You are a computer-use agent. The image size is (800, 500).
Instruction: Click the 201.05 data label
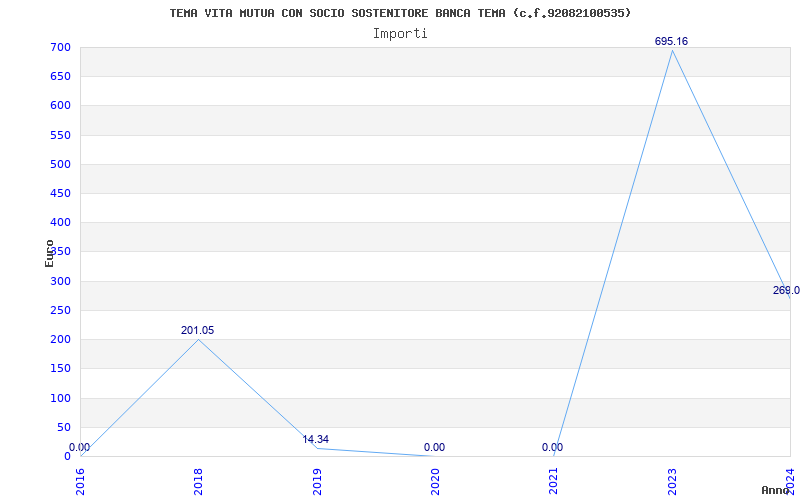point(197,331)
